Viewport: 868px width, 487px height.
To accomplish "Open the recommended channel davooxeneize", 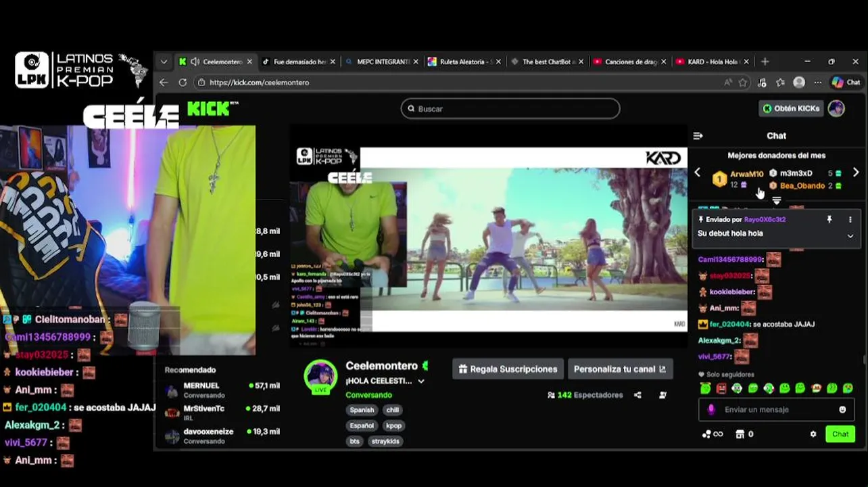I will [222, 436].
